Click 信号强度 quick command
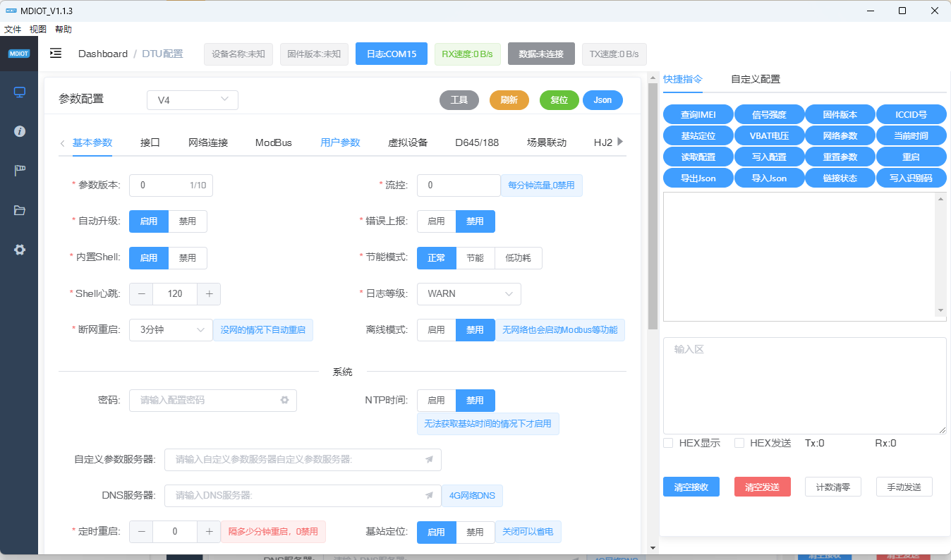Viewport: 951px width, 560px height. pyautogui.click(x=769, y=115)
